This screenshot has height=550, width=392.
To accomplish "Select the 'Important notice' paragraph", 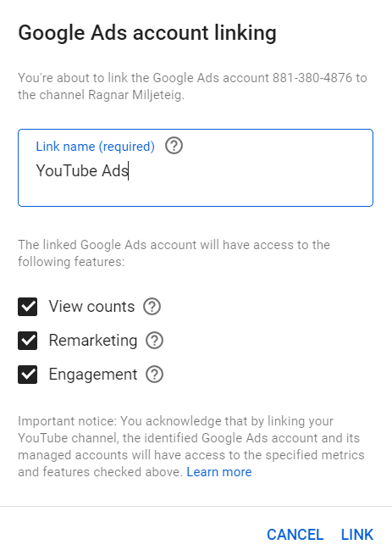I will 191,447.
